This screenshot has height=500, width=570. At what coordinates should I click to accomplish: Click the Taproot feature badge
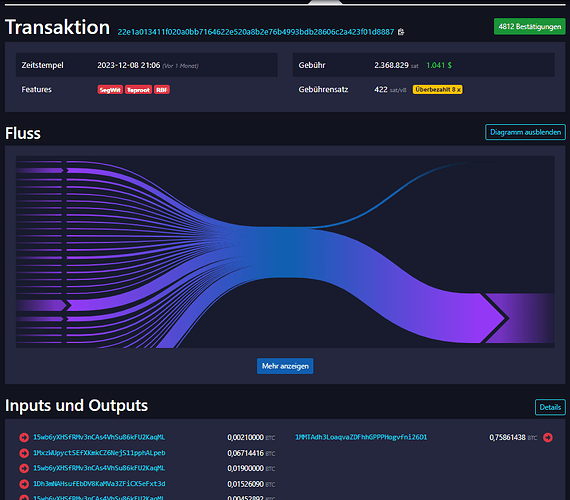[138, 90]
